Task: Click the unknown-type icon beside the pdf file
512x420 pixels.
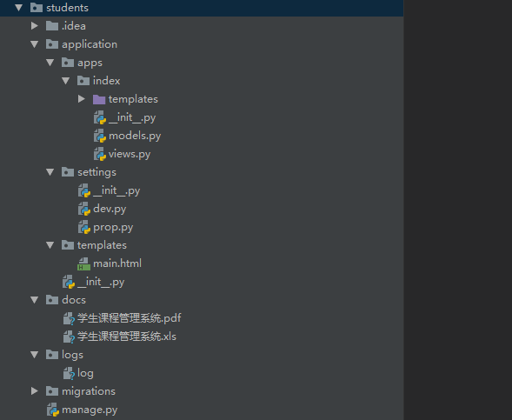Action: click(x=69, y=319)
